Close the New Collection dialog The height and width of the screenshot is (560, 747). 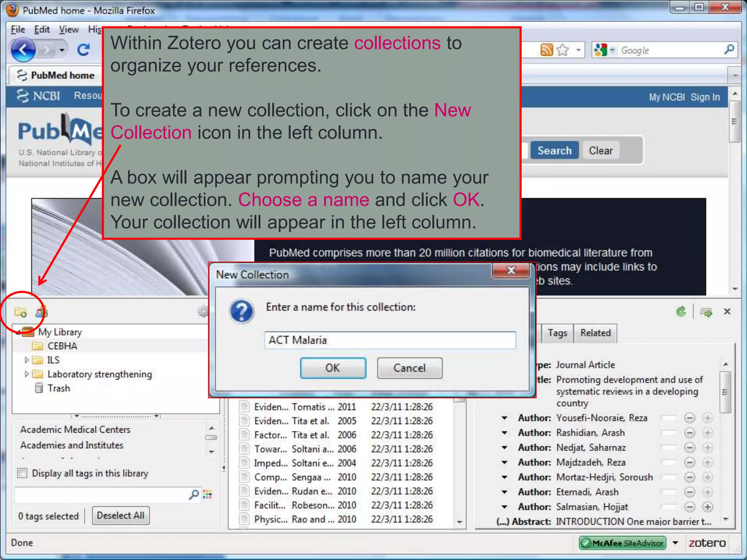coord(511,270)
